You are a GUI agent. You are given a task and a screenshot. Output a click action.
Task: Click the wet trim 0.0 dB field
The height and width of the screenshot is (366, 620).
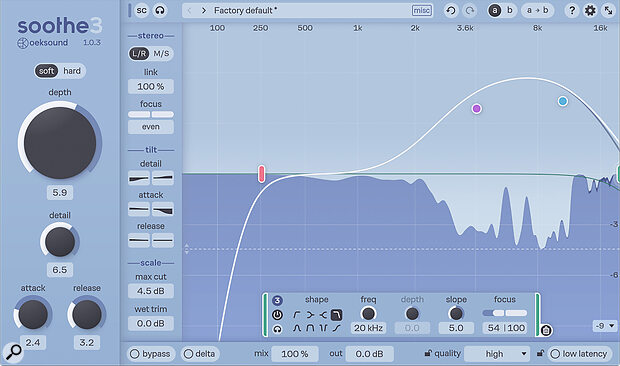pos(151,324)
